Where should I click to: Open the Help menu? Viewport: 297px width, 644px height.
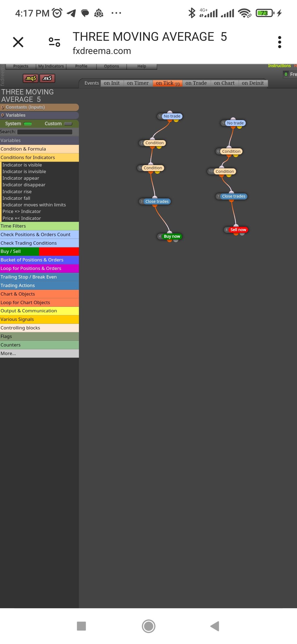[x=142, y=66]
